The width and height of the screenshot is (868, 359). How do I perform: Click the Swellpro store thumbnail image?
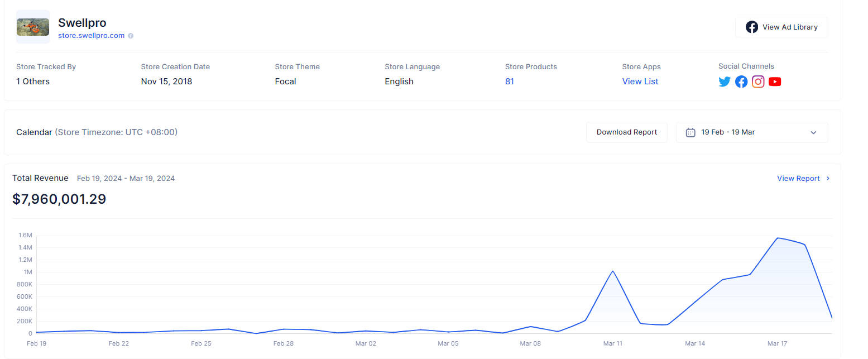point(33,27)
